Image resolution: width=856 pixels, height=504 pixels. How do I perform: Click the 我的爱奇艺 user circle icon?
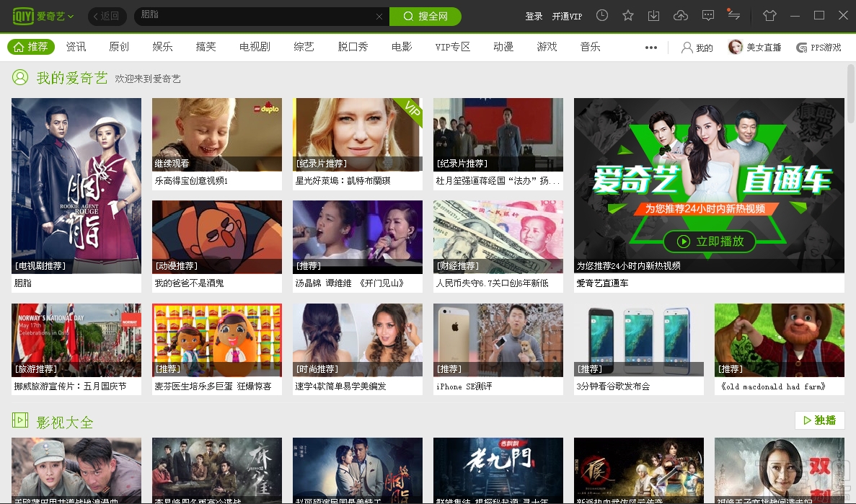coord(20,78)
